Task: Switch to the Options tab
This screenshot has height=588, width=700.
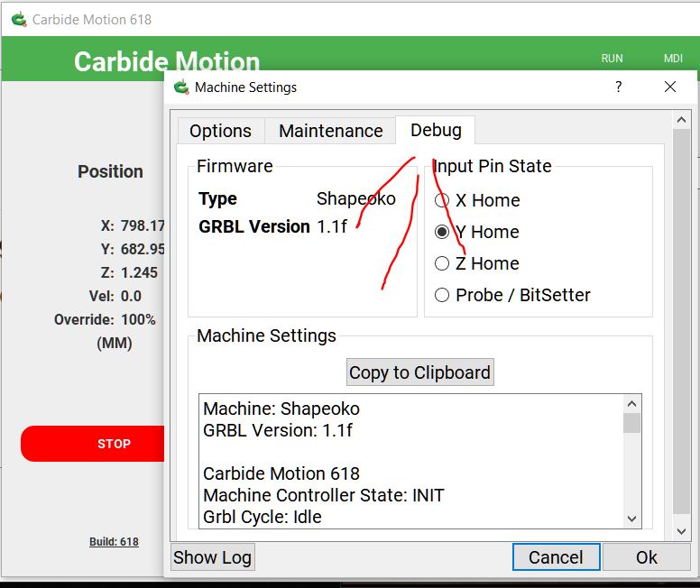Action: 220,131
